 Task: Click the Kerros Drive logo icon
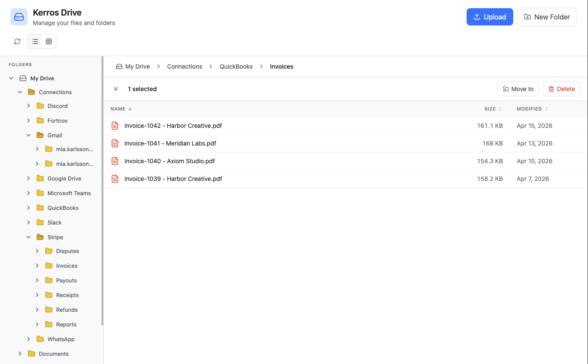[x=18, y=16]
